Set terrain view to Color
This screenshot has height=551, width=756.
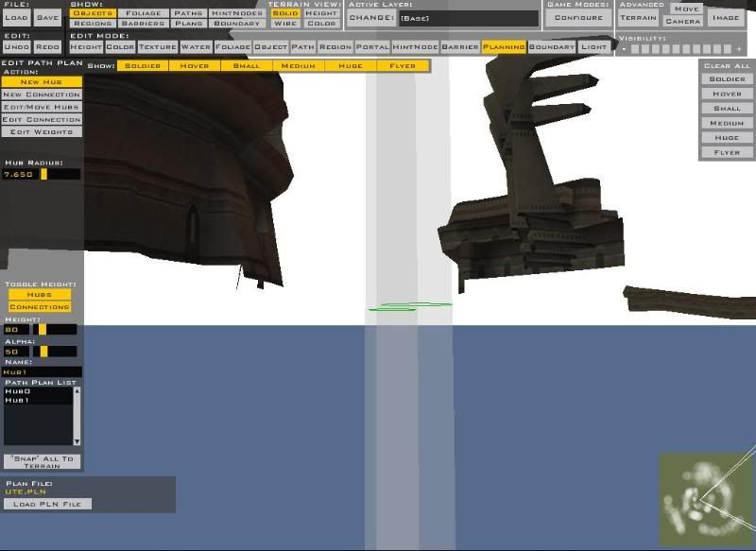click(x=321, y=23)
